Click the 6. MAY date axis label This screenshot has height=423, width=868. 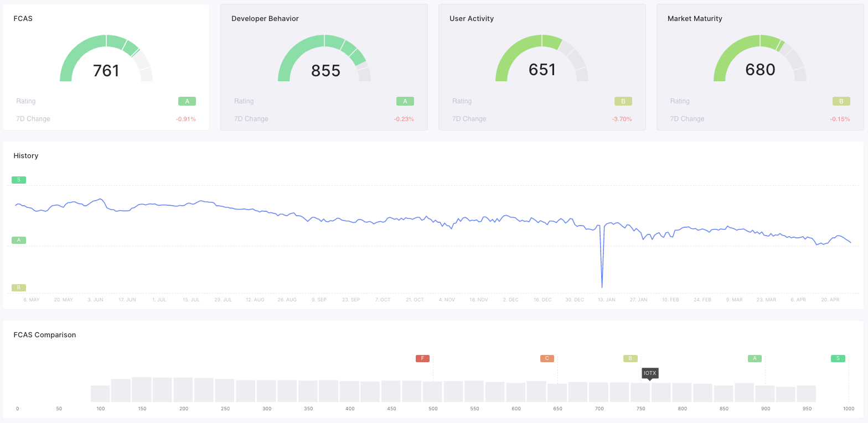tap(32, 300)
